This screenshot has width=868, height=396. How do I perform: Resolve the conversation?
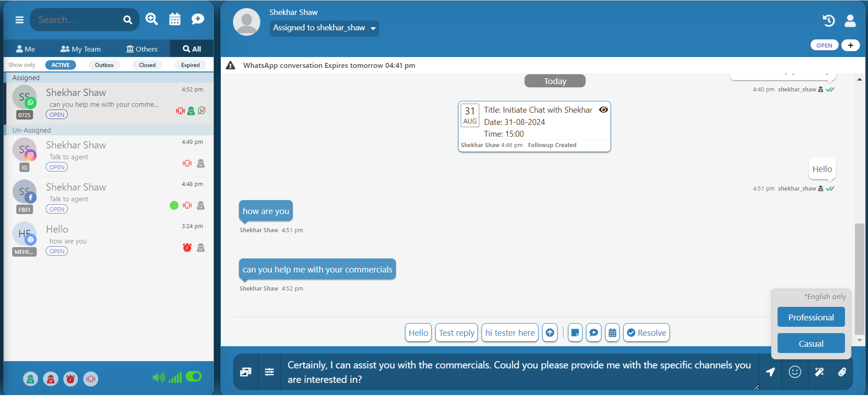(x=646, y=333)
